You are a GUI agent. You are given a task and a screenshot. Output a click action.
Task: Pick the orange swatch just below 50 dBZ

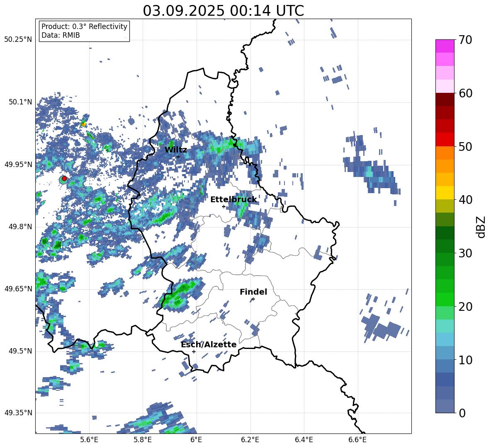pos(445,153)
